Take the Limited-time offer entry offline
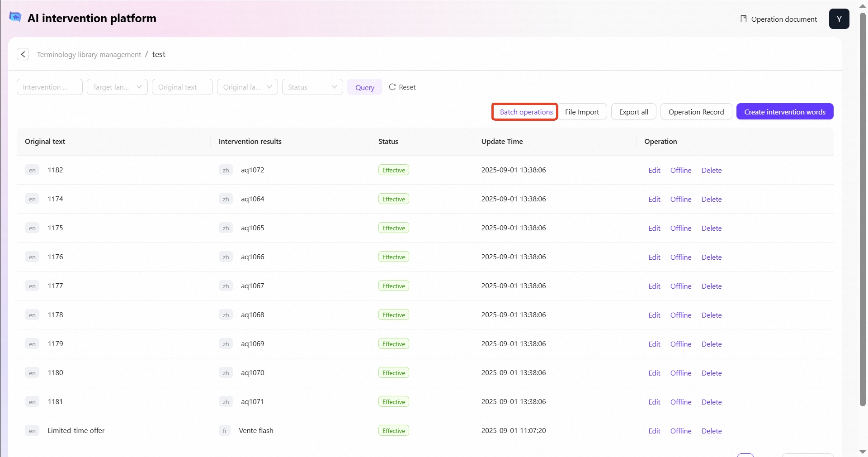868x457 pixels. click(680, 431)
